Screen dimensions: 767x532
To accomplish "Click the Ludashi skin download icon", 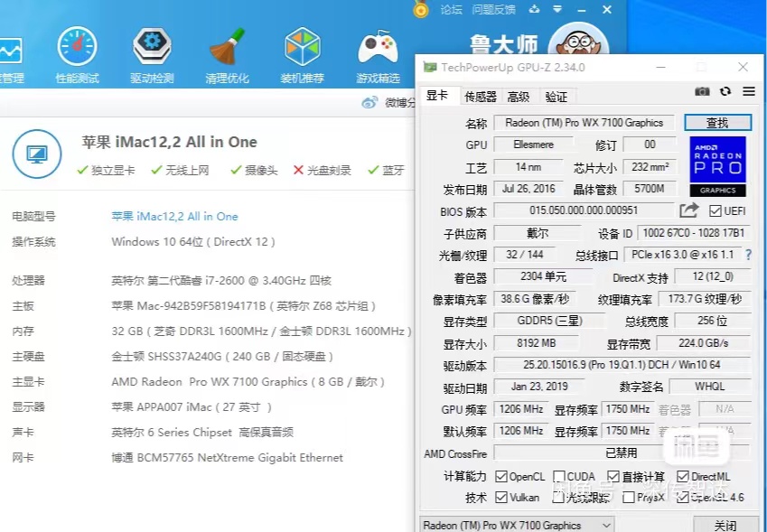I will [x=534, y=9].
